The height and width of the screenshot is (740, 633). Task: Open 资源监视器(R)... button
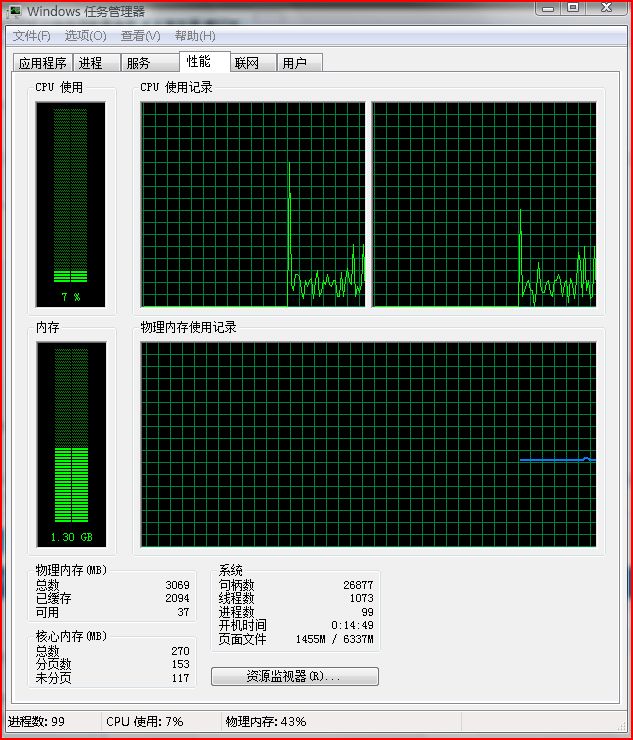point(295,676)
